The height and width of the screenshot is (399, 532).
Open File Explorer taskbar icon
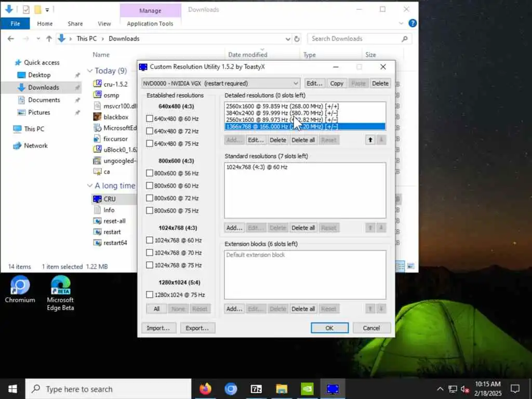point(282,389)
